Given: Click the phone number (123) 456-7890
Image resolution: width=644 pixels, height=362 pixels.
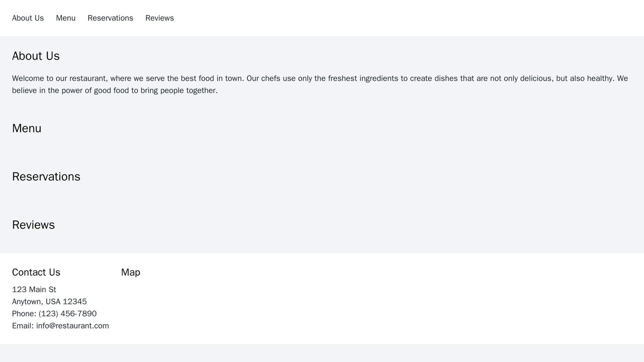Looking at the screenshot, I should coord(67,313).
